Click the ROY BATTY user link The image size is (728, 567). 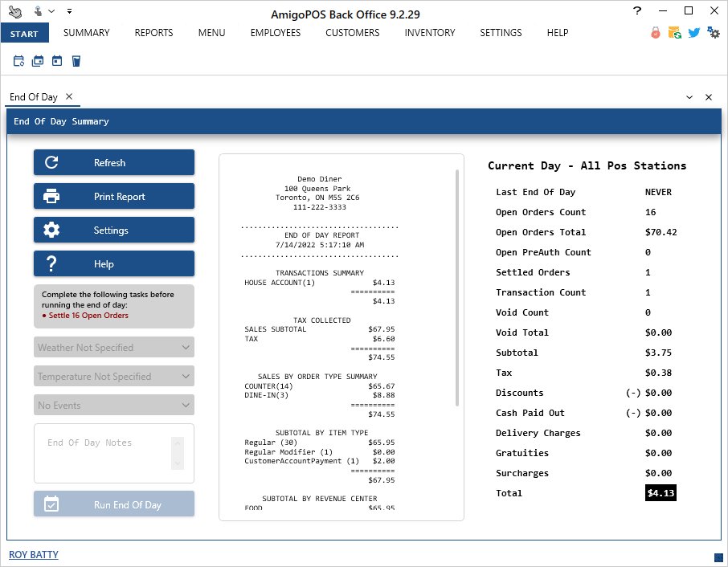(34, 555)
